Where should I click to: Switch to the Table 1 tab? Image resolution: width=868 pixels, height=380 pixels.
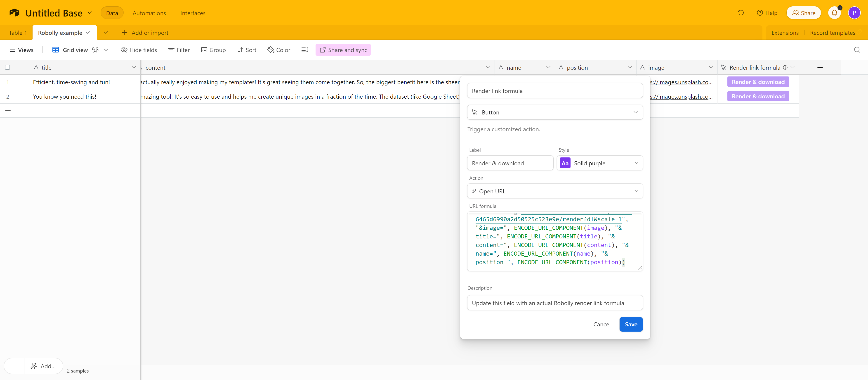(18, 33)
